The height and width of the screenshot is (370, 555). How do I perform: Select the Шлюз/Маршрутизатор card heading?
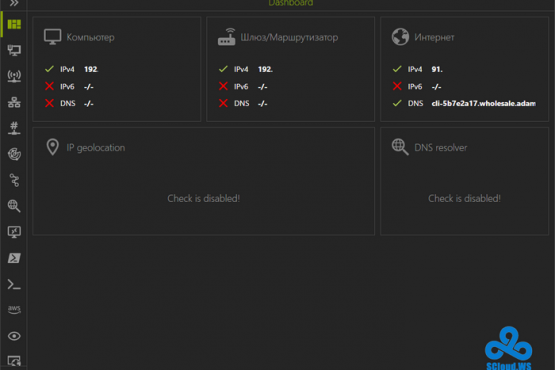289,37
